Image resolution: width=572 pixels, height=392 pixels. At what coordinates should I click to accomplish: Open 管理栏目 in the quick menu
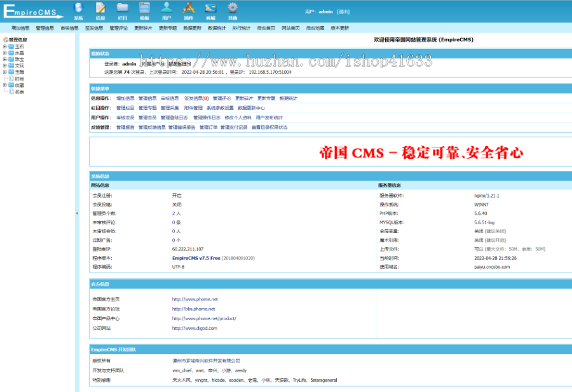point(125,108)
